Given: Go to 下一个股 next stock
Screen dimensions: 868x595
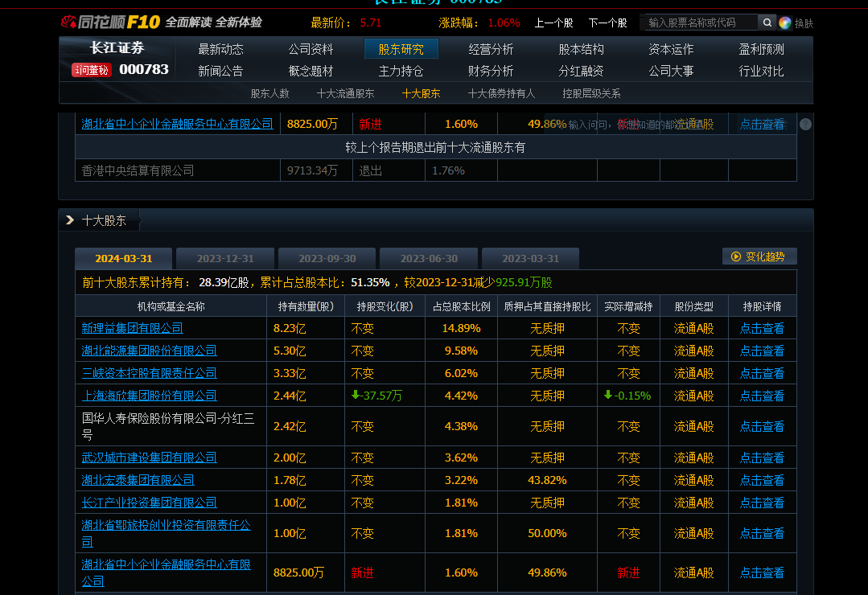Looking at the screenshot, I should pyautogui.click(x=608, y=23).
